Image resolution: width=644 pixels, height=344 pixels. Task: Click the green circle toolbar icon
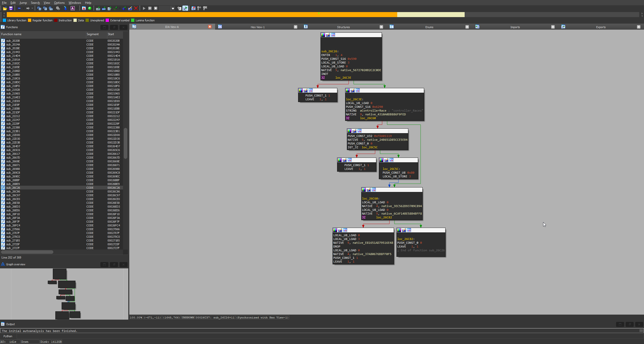coord(90,8)
